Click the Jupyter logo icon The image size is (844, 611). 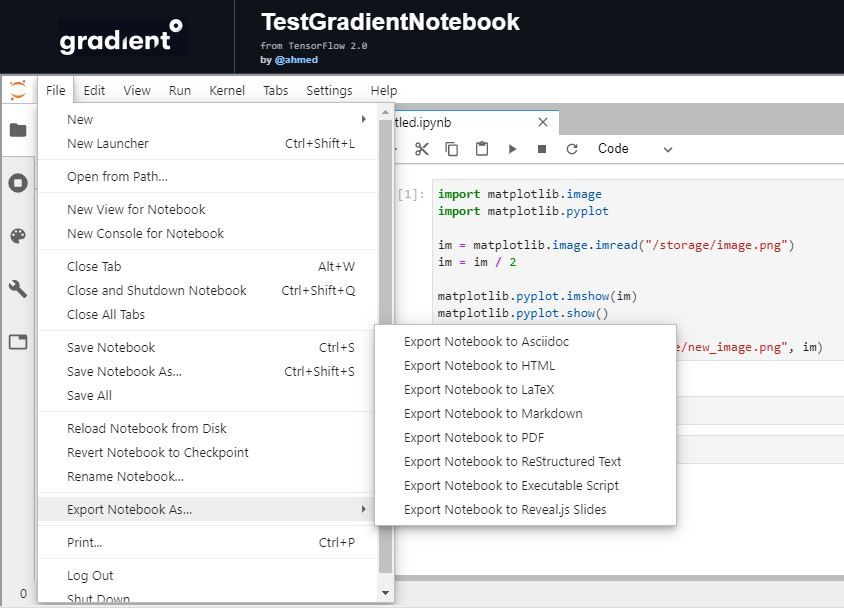[x=18, y=89]
